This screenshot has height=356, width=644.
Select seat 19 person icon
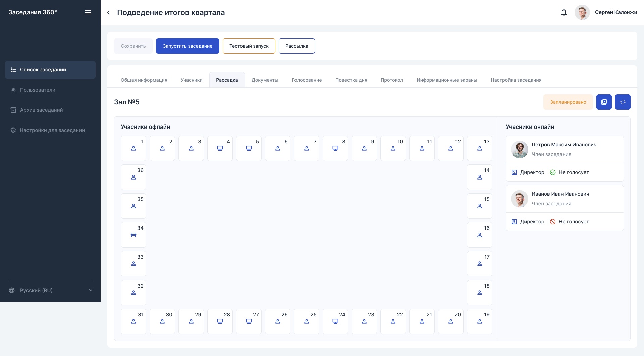point(480,321)
